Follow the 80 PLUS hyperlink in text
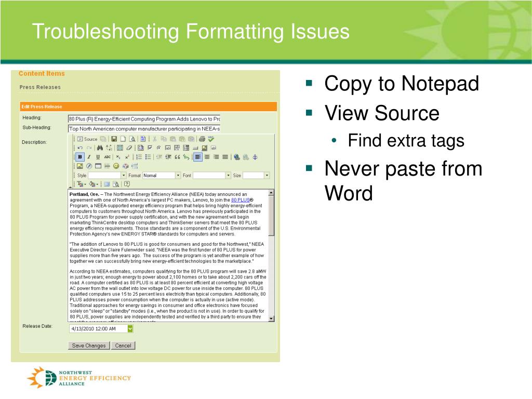Viewport: 532px width, 399px height. click(240, 200)
